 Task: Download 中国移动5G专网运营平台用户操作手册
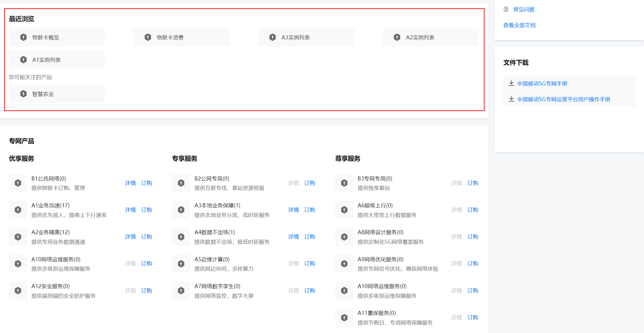(563, 99)
